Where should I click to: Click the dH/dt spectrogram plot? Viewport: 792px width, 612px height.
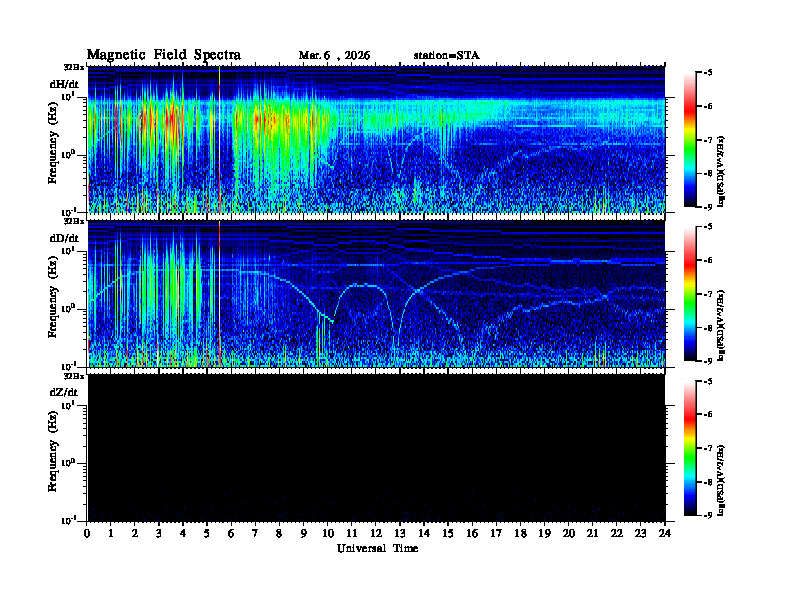pos(376,139)
